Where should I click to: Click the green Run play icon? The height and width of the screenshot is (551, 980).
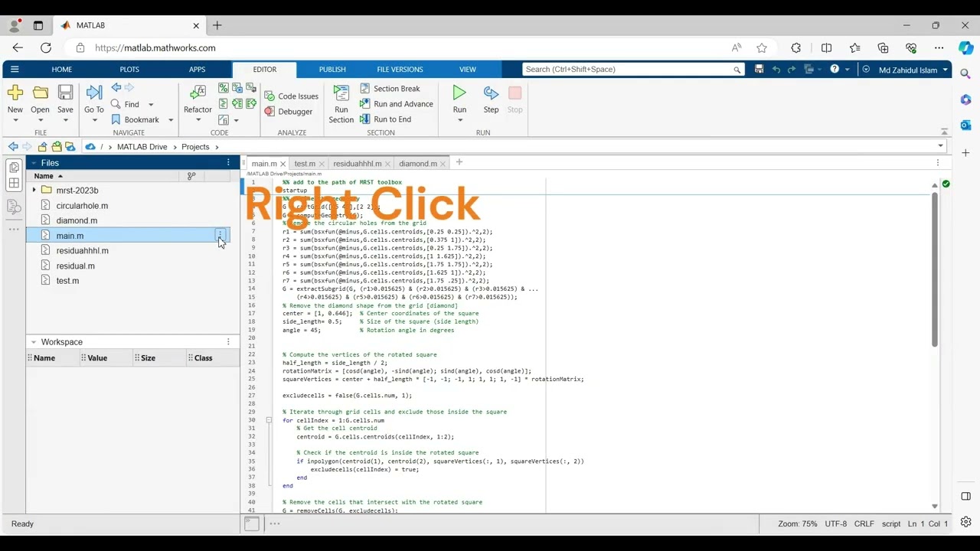pos(459,93)
